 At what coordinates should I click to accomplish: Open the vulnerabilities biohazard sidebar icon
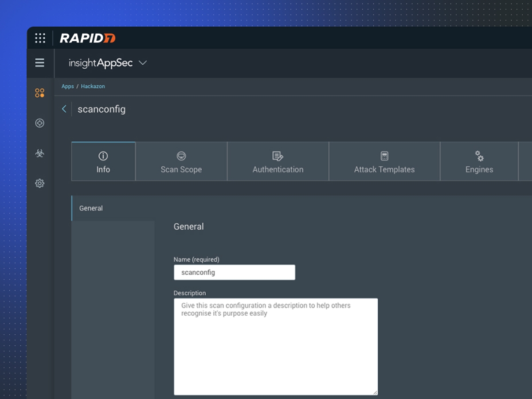[40, 153]
